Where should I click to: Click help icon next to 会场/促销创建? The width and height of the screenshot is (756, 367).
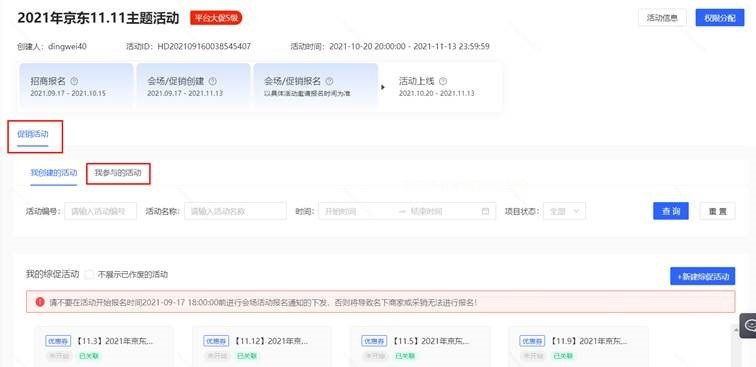(x=212, y=81)
